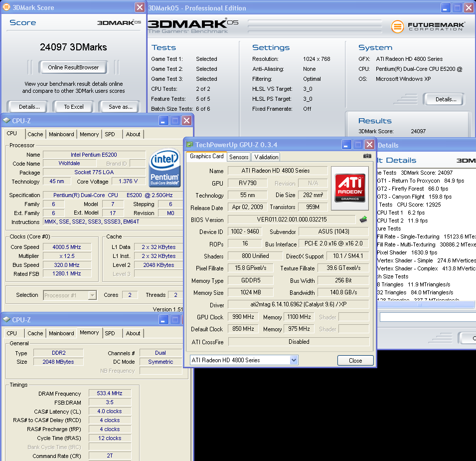Click the GPU-Z title bar icon

pos(189,145)
